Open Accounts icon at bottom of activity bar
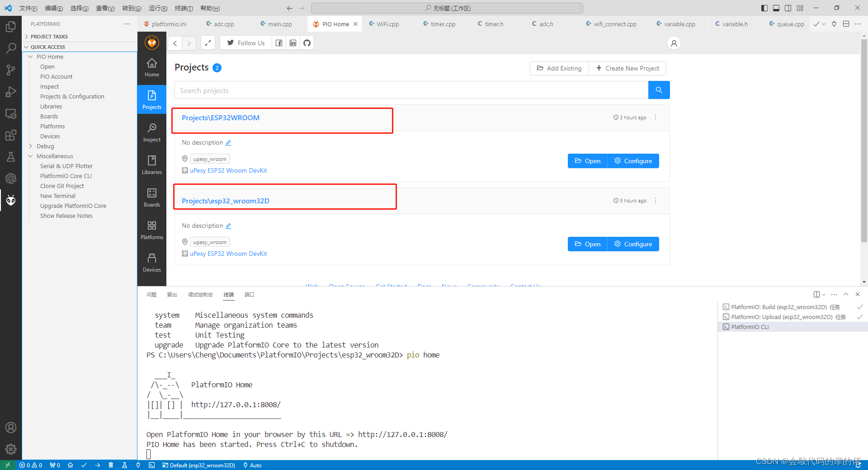This screenshot has height=470, width=868. [x=11, y=428]
